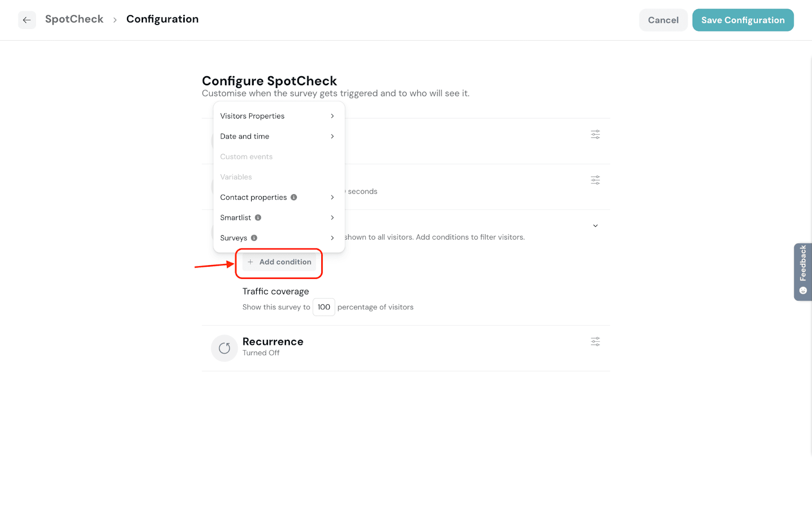Click the back arrow icon

(x=27, y=20)
